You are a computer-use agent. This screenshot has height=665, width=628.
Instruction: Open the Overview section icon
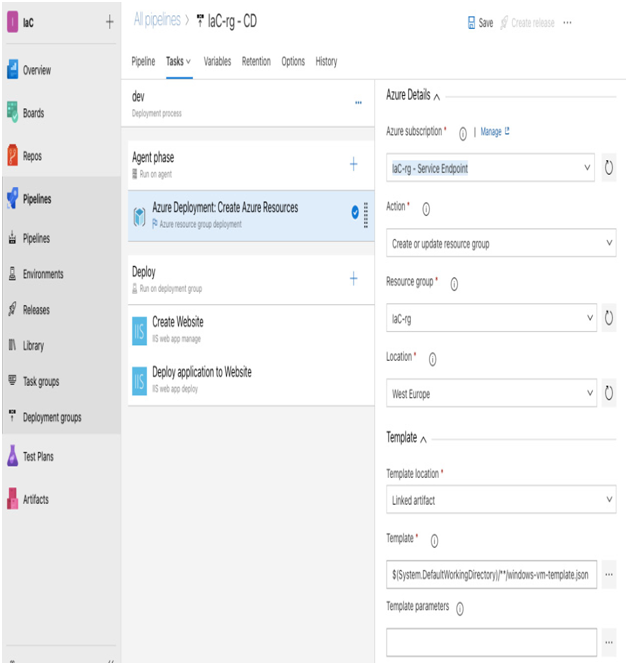click(13, 69)
